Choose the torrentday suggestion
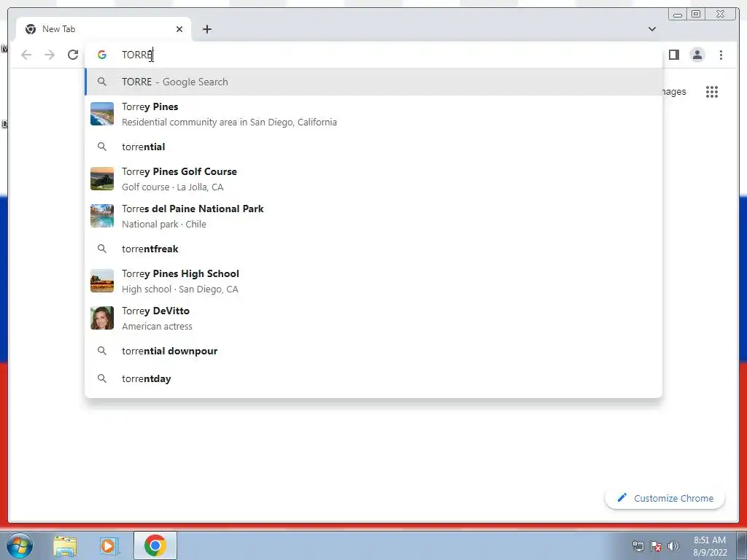This screenshot has height=560, width=747. click(x=373, y=378)
